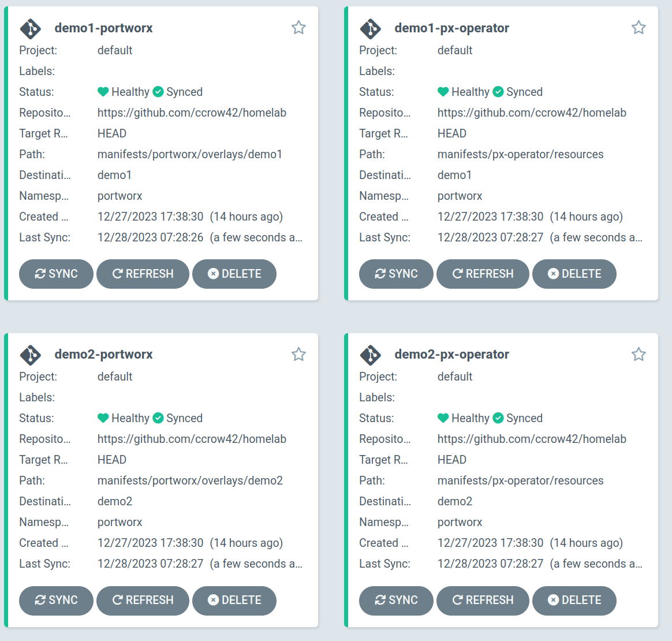Click Synced checkmark icon on demo1-px-operator
Viewport: 672px width, 641px height.
click(498, 92)
